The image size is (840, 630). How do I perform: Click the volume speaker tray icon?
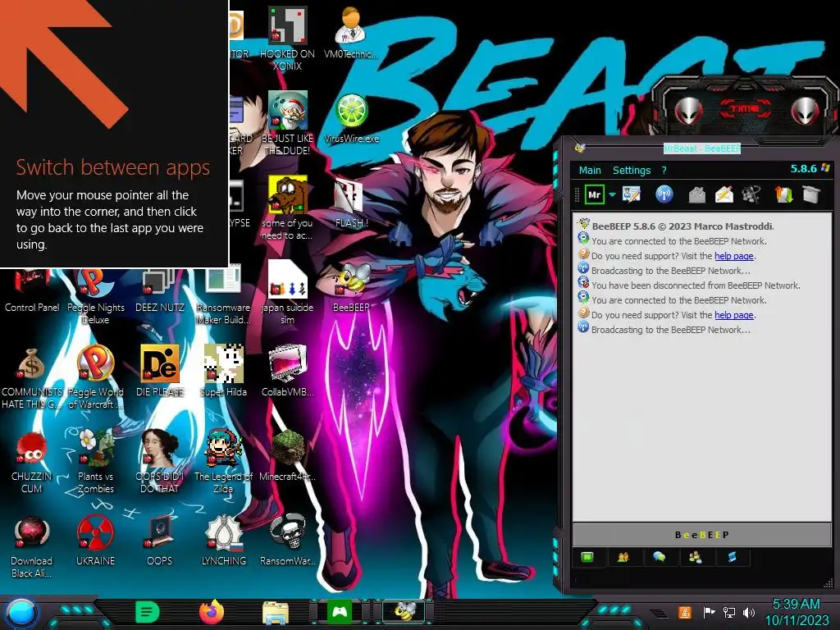749,612
